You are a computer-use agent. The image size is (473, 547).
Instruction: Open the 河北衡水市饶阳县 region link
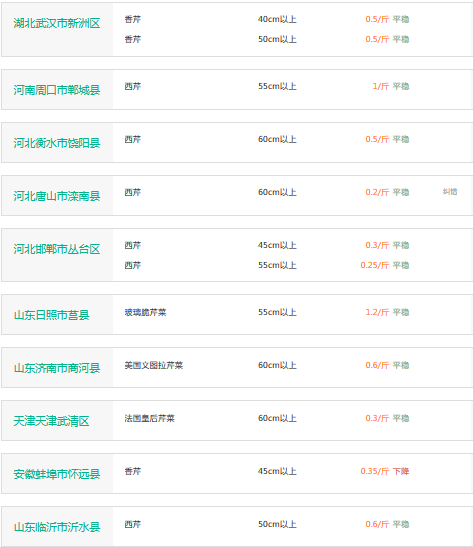(57, 143)
